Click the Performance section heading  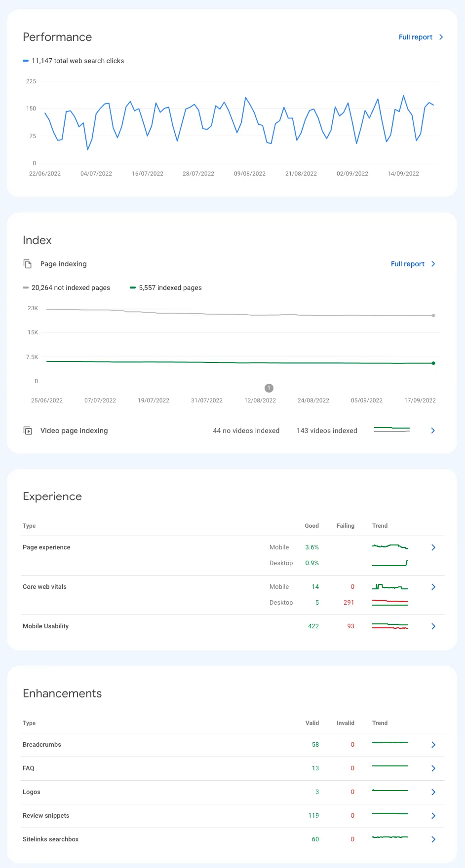click(57, 37)
